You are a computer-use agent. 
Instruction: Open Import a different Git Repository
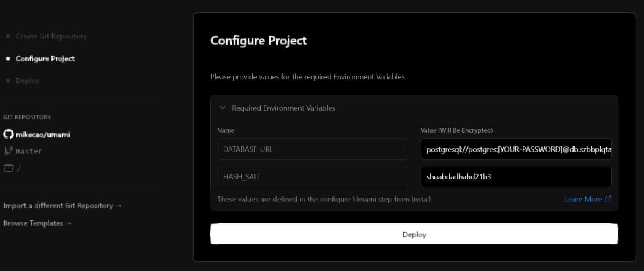pos(58,206)
